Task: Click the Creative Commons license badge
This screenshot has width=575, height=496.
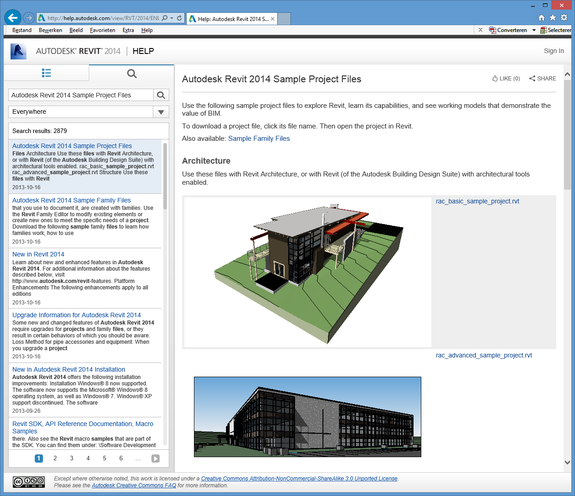Action: 29,482
